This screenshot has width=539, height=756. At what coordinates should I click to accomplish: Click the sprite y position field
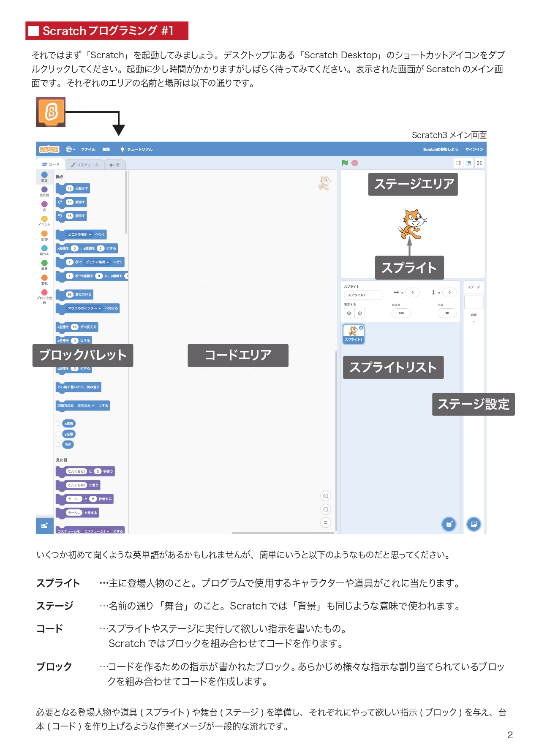[x=449, y=292]
